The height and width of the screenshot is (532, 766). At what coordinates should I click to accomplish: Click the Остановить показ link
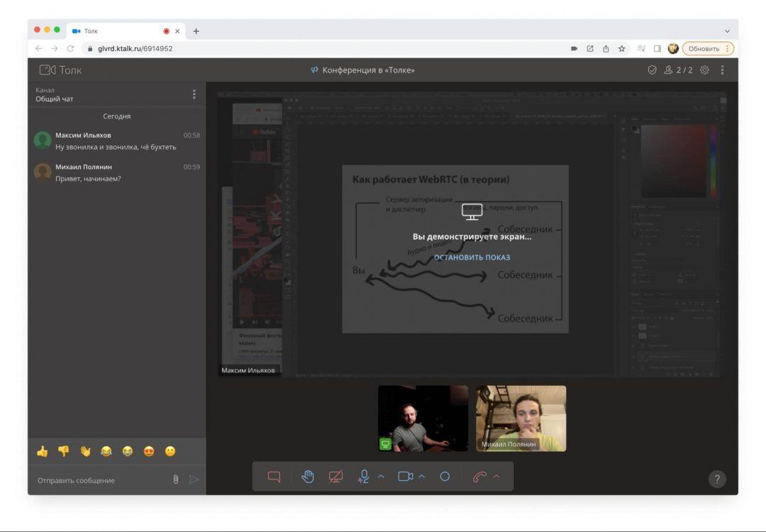click(472, 257)
